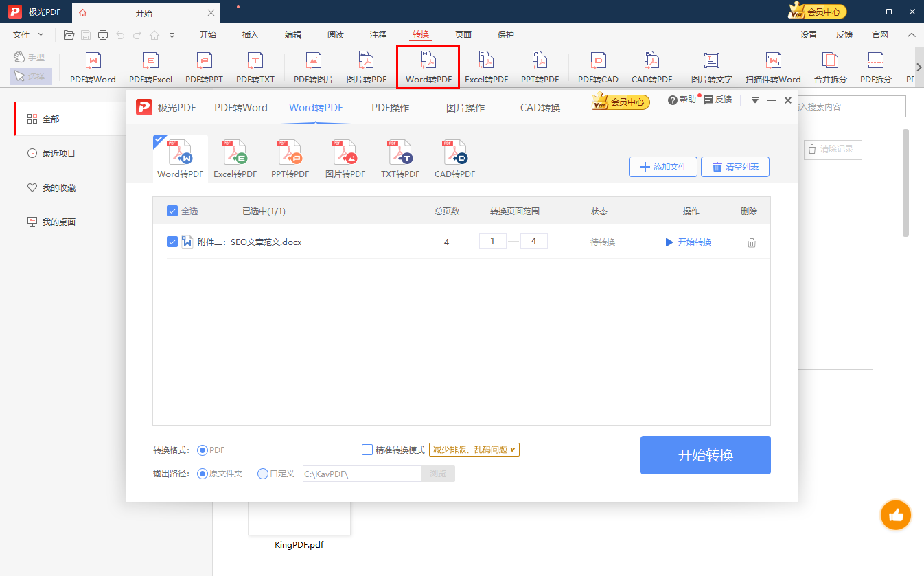This screenshot has width=924, height=576.
Task: Edit the conversion start page number field
Action: point(492,240)
